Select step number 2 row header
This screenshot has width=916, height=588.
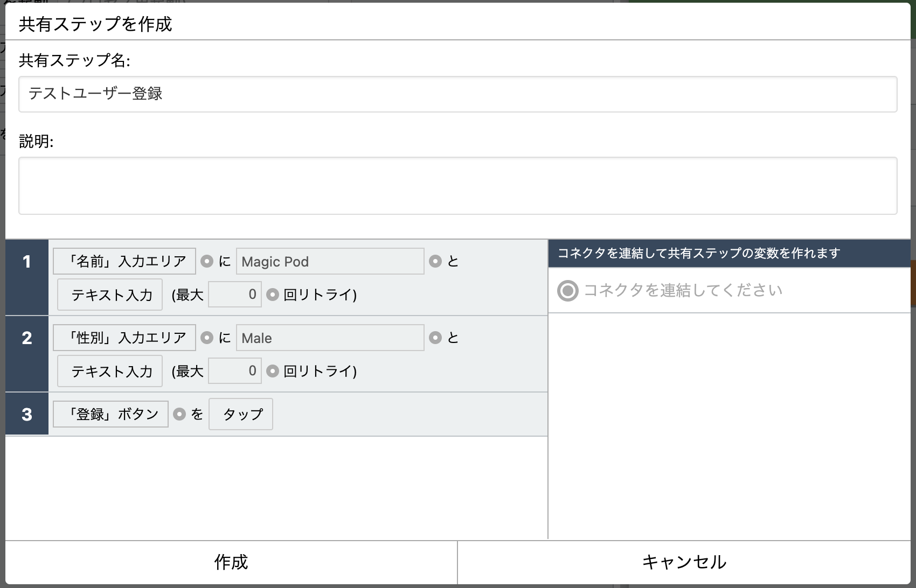tap(27, 354)
